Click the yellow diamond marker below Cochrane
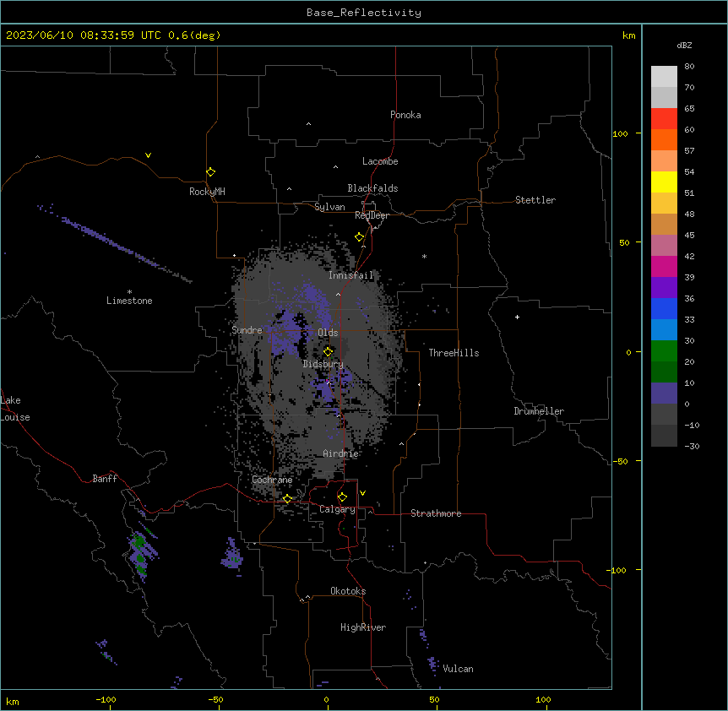Screen dimensions: 728x711 [287, 499]
